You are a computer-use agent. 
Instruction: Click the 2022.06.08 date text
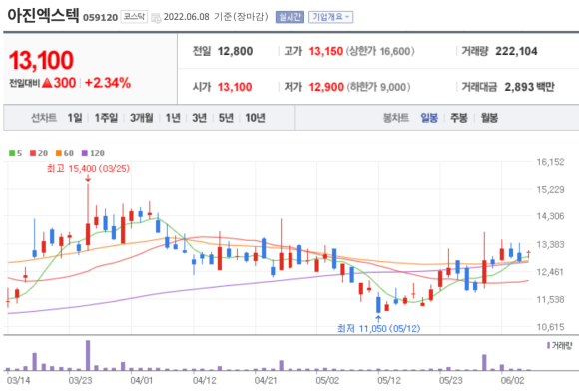click(186, 17)
